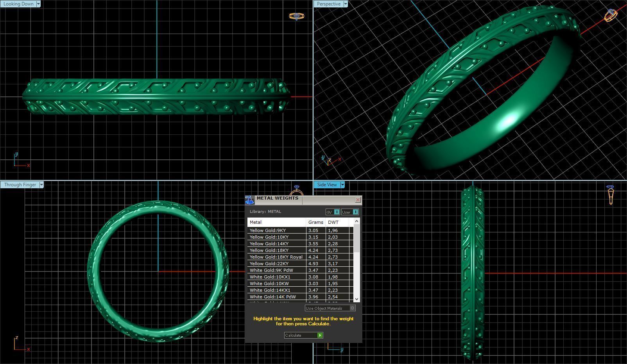Click the Looking Down viewport ring orientation icon
Image resolution: width=627 pixels, height=364 pixels.
point(296,16)
